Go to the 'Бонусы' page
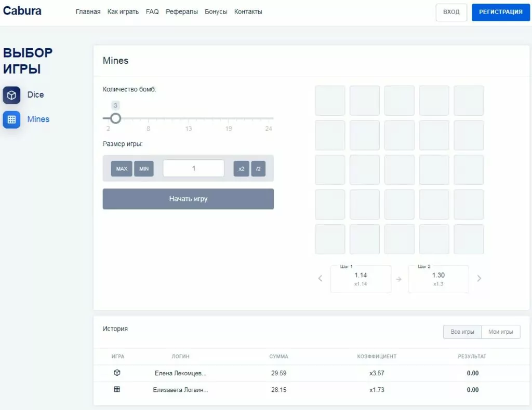Image resolution: width=532 pixels, height=410 pixels. [216, 12]
